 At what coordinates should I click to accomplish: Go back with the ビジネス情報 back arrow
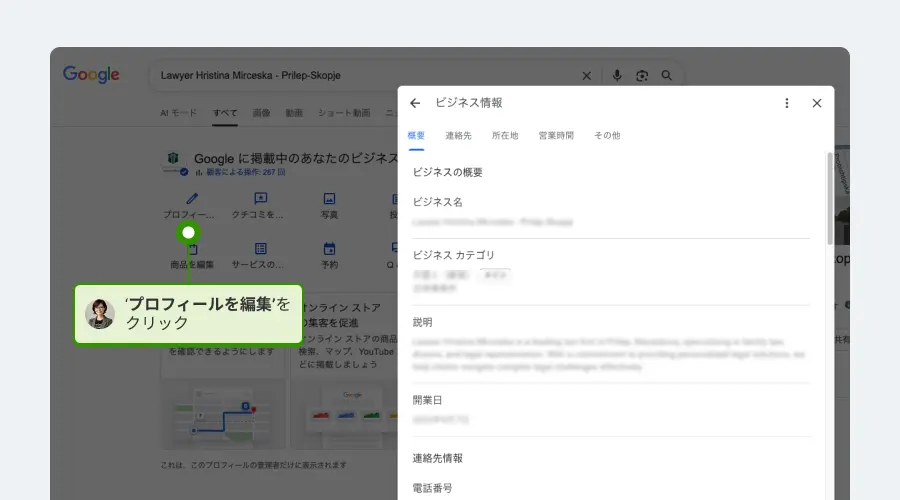click(415, 103)
